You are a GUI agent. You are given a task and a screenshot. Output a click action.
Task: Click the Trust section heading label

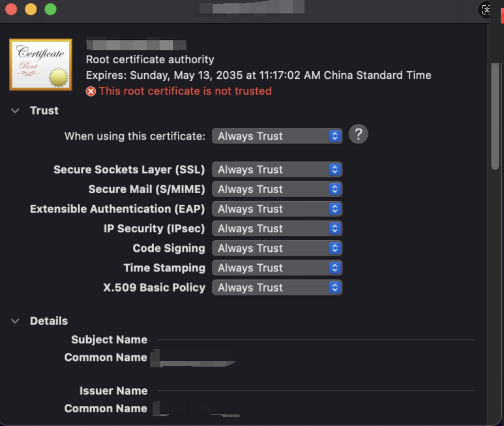coord(44,111)
